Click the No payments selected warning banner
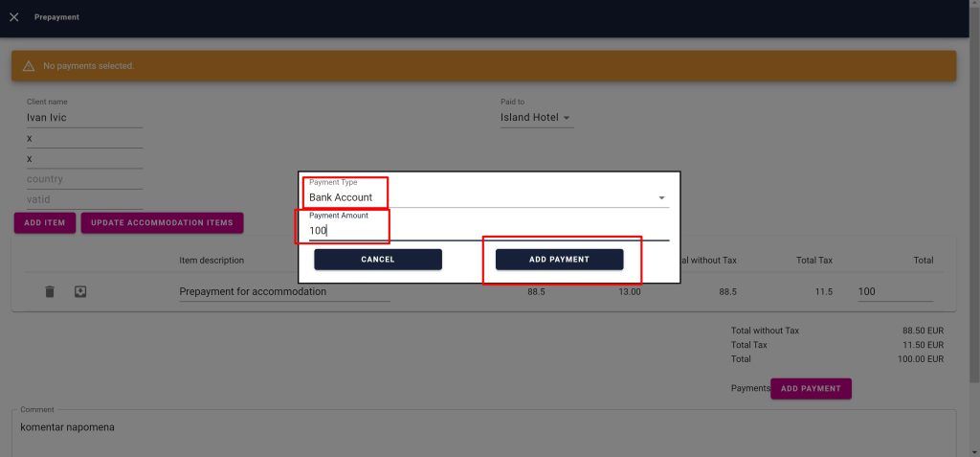Screen dimensions: 980x457 [x=483, y=66]
